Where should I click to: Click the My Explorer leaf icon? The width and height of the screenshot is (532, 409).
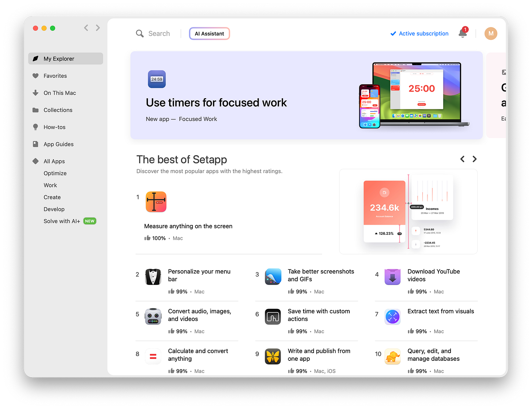(35, 59)
